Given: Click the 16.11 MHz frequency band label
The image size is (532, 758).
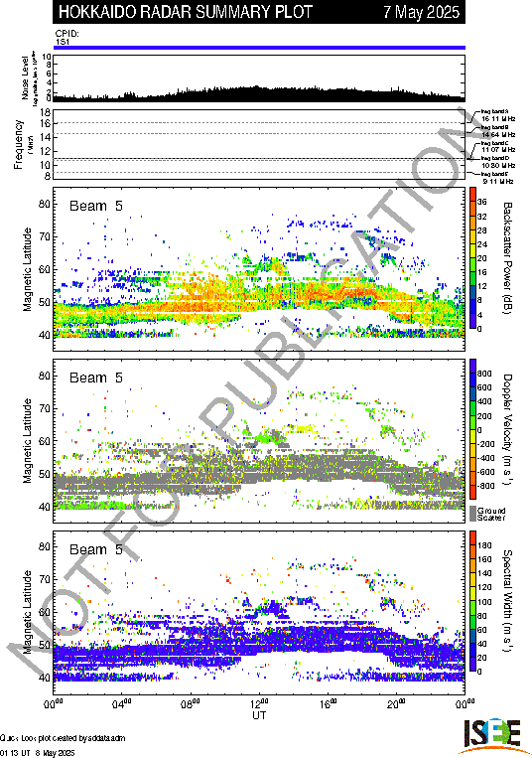Looking at the screenshot, I should tap(498, 118).
